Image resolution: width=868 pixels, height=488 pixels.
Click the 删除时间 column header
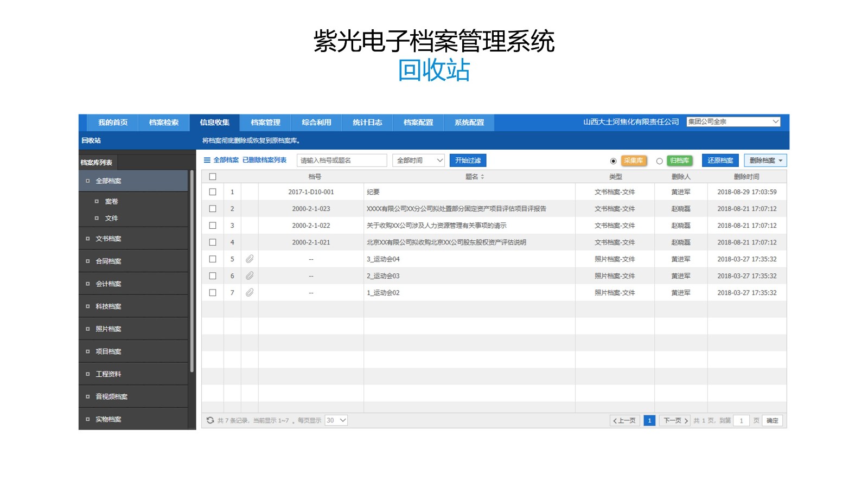(746, 177)
